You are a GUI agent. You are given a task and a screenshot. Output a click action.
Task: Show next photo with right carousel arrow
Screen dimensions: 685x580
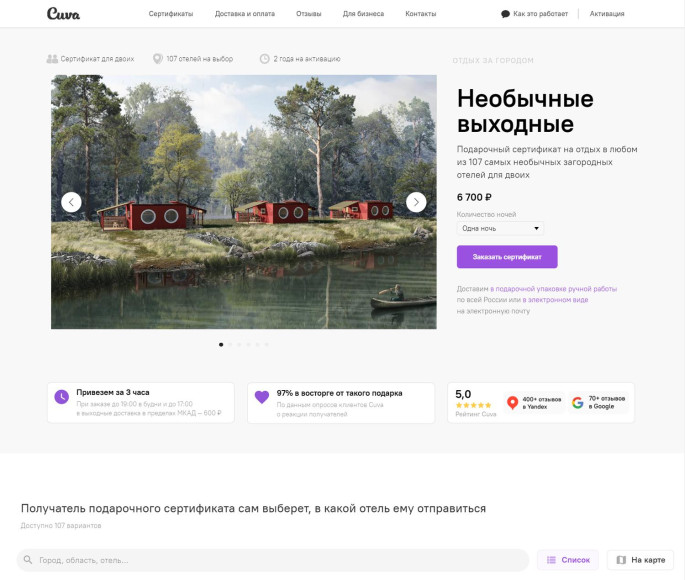(x=416, y=202)
